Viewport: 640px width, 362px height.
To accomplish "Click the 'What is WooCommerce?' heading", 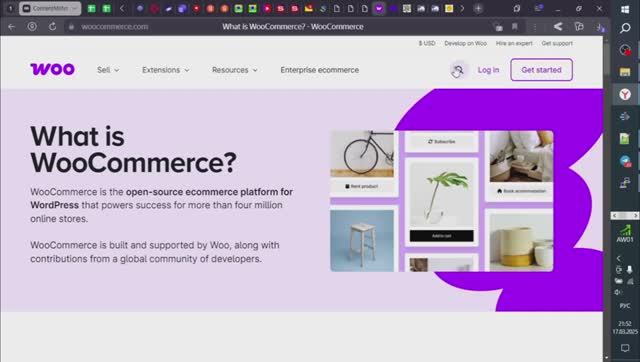I will [x=133, y=149].
